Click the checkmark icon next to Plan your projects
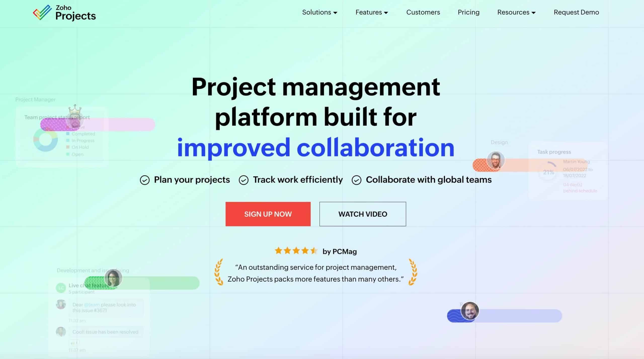644x359 pixels. (144, 180)
